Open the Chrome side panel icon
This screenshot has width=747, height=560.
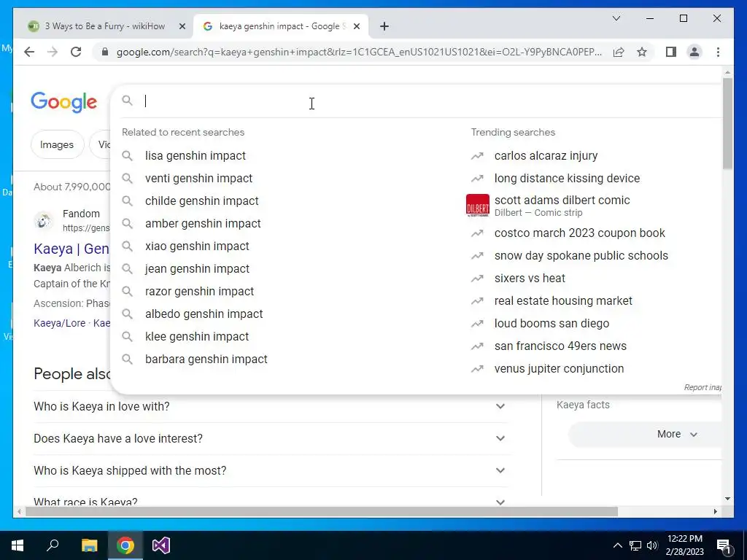click(671, 52)
